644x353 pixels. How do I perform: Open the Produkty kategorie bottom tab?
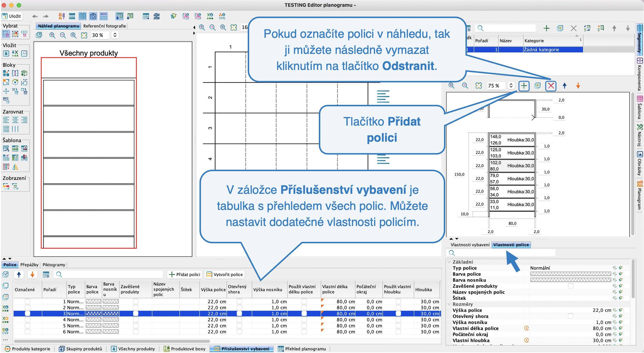(27, 349)
